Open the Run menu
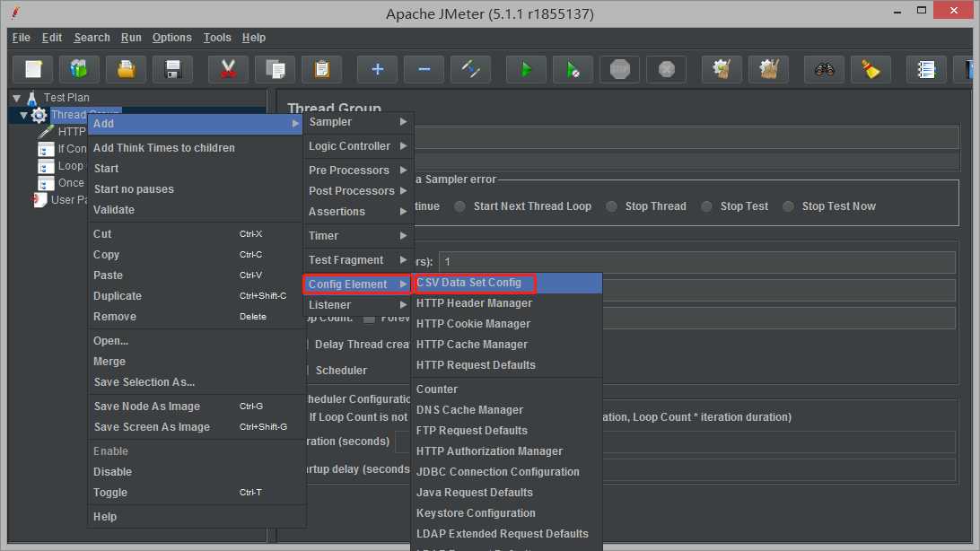 tap(131, 38)
